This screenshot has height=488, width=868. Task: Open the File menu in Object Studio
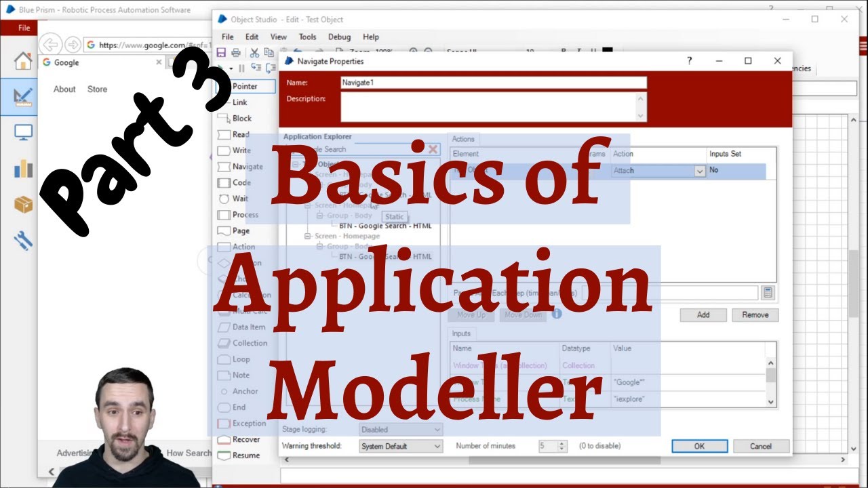coord(228,37)
